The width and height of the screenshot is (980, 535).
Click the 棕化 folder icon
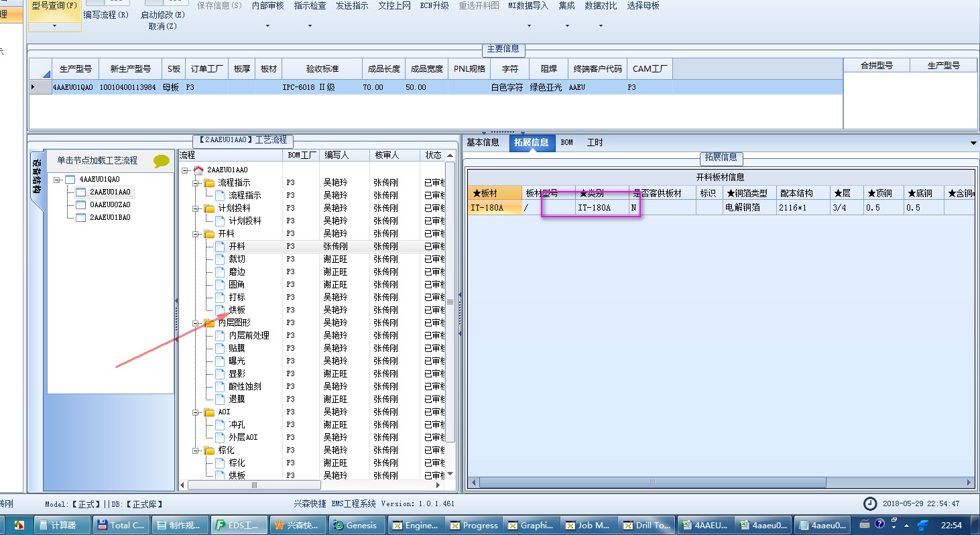click(x=209, y=451)
